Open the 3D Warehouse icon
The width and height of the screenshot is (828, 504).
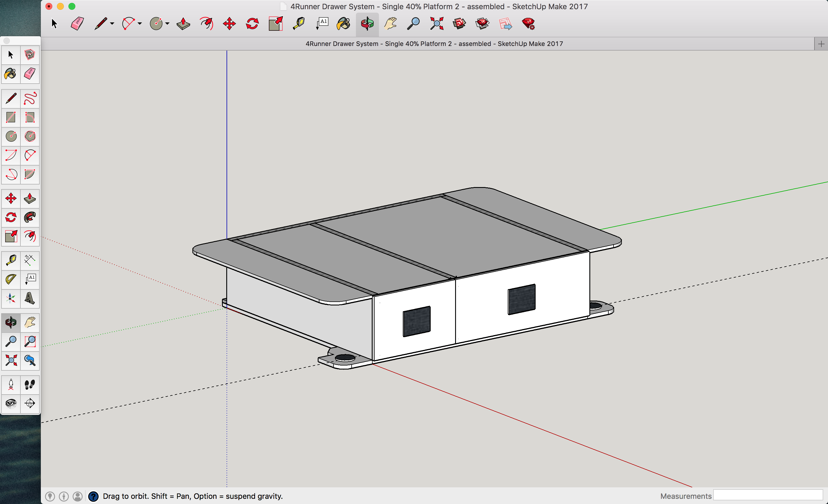tap(459, 24)
